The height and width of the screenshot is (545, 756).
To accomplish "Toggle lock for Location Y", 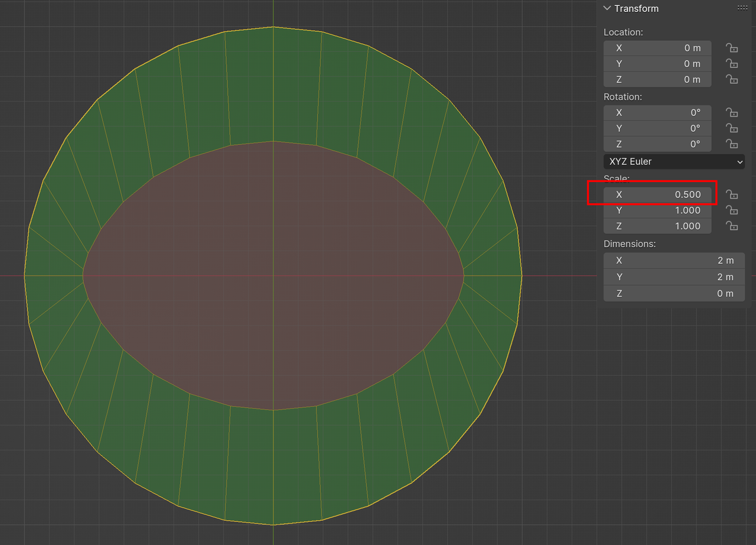I will pos(732,64).
